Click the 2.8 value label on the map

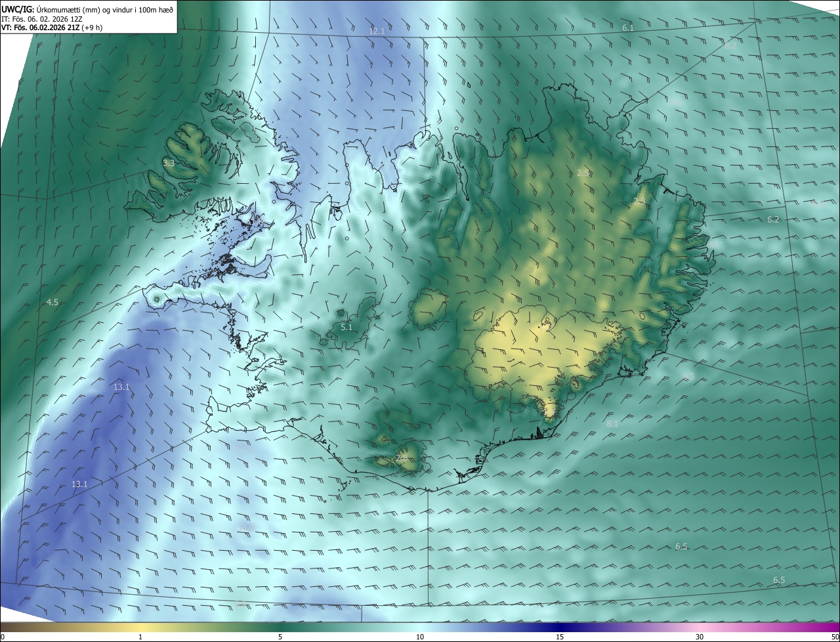(x=402, y=458)
